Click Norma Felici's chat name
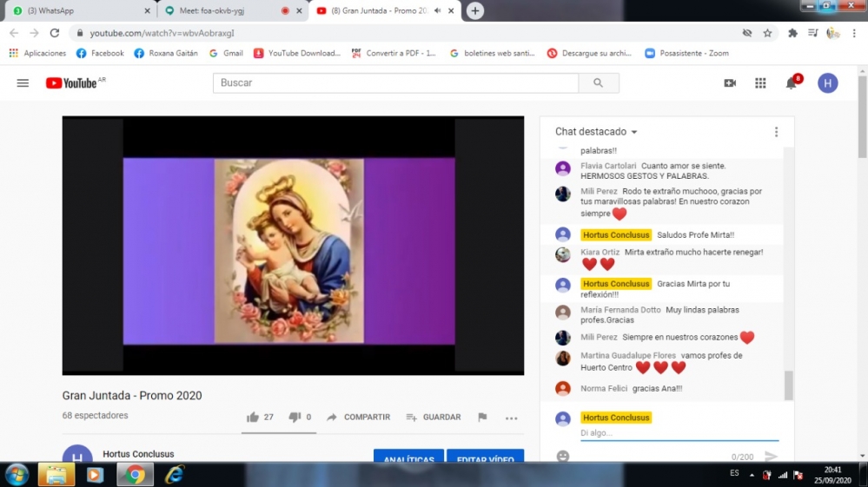This screenshot has height=487, width=868. [x=603, y=389]
